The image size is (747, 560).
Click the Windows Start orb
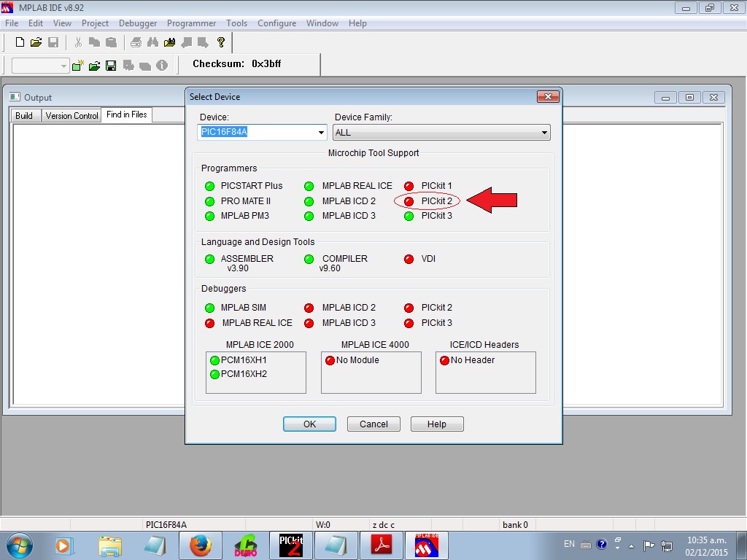20,545
